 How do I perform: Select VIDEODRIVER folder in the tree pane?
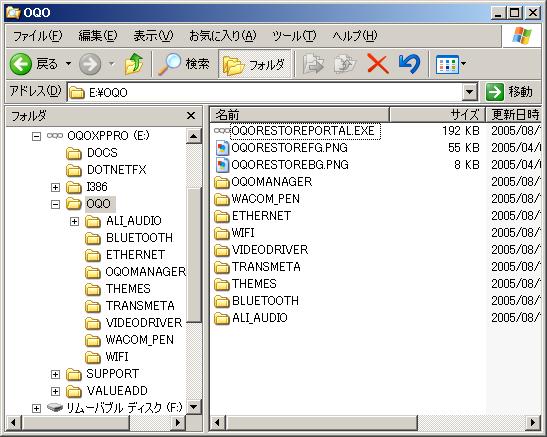pos(134,323)
